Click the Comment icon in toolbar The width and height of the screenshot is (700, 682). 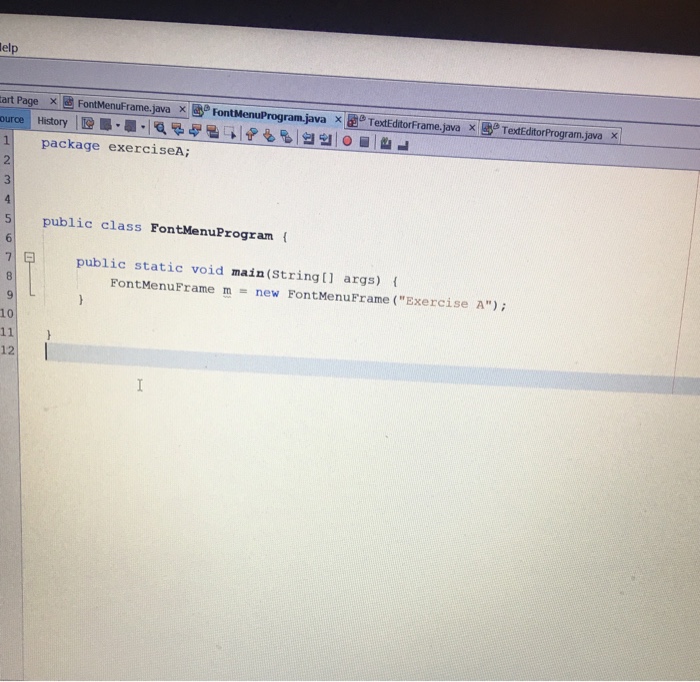tap(386, 143)
